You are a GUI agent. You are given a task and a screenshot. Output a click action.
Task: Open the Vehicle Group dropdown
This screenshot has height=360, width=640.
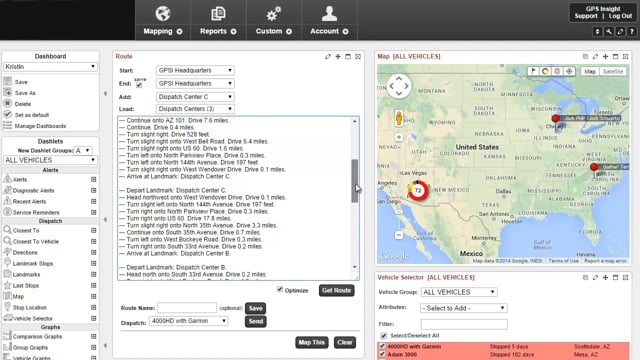(459, 292)
